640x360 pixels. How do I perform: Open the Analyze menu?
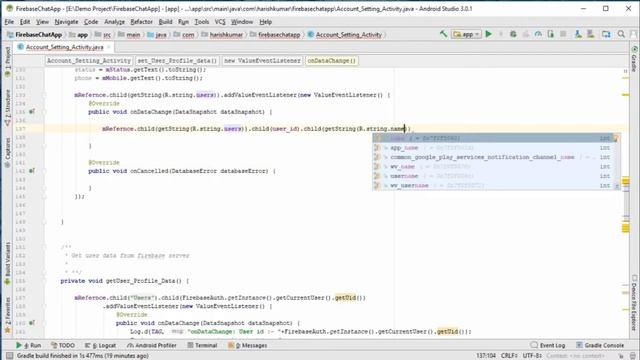pyautogui.click(x=114, y=22)
